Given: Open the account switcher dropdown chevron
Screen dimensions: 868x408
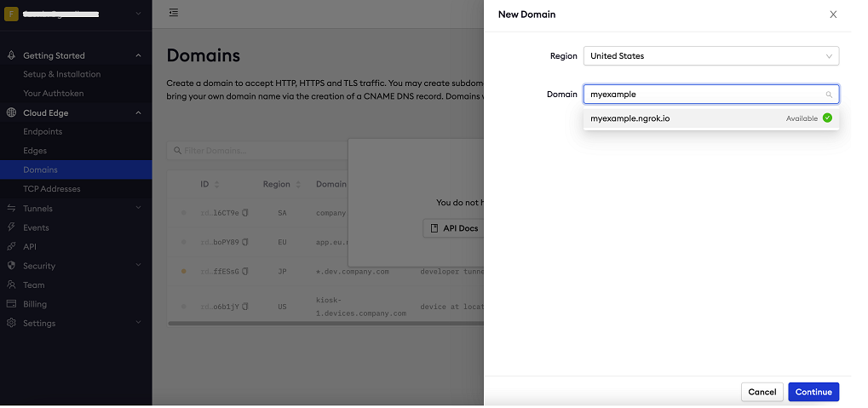Looking at the screenshot, I should click(138, 14).
